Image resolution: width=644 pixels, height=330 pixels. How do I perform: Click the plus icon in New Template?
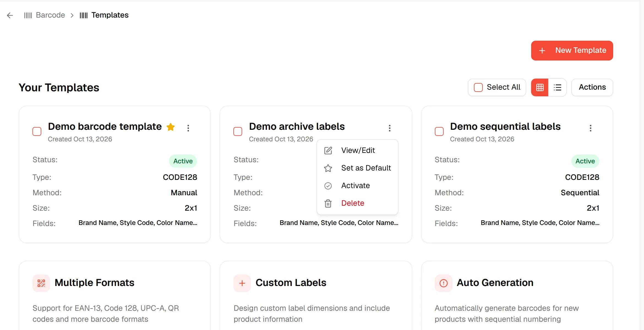542,51
